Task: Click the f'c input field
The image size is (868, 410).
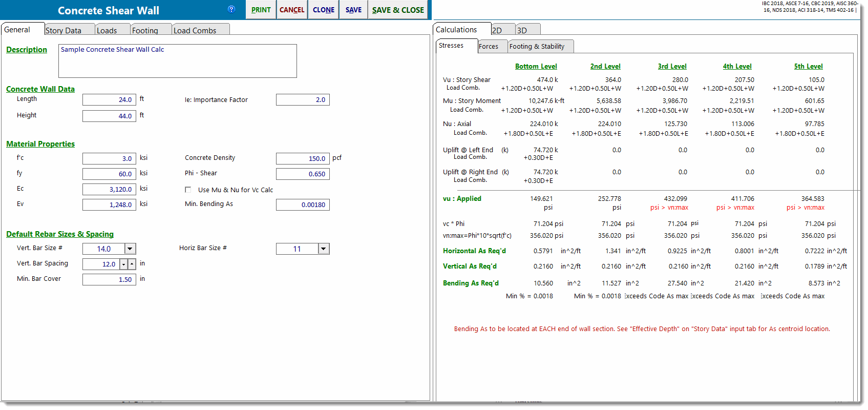Action: [109, 158]
